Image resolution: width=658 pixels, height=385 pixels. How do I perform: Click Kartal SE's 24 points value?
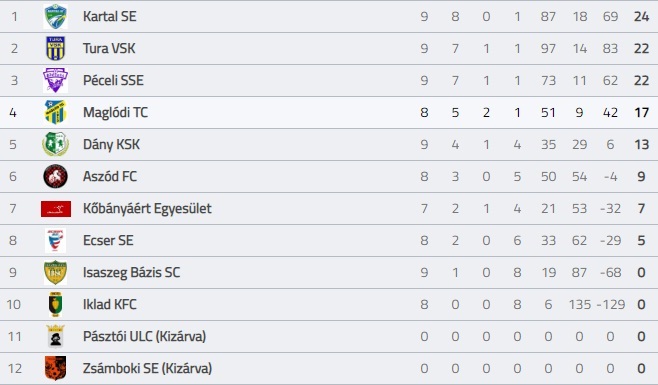(x=642, y=16)
